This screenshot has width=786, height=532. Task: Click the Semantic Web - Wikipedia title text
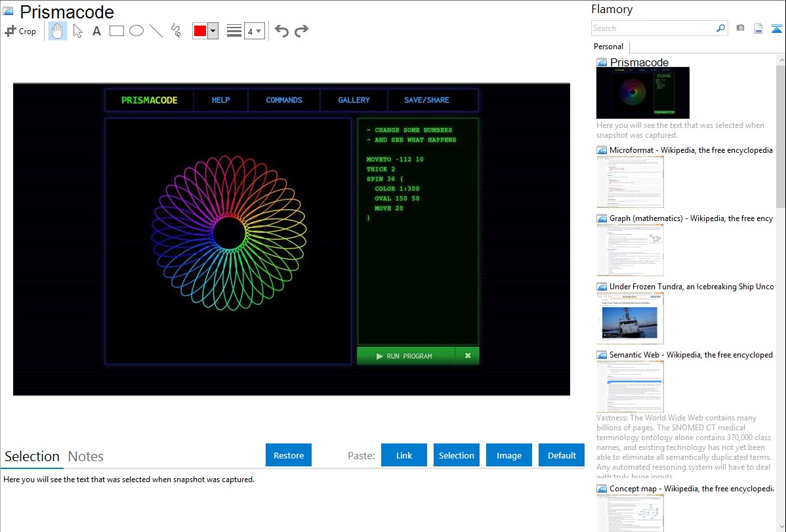691,354
